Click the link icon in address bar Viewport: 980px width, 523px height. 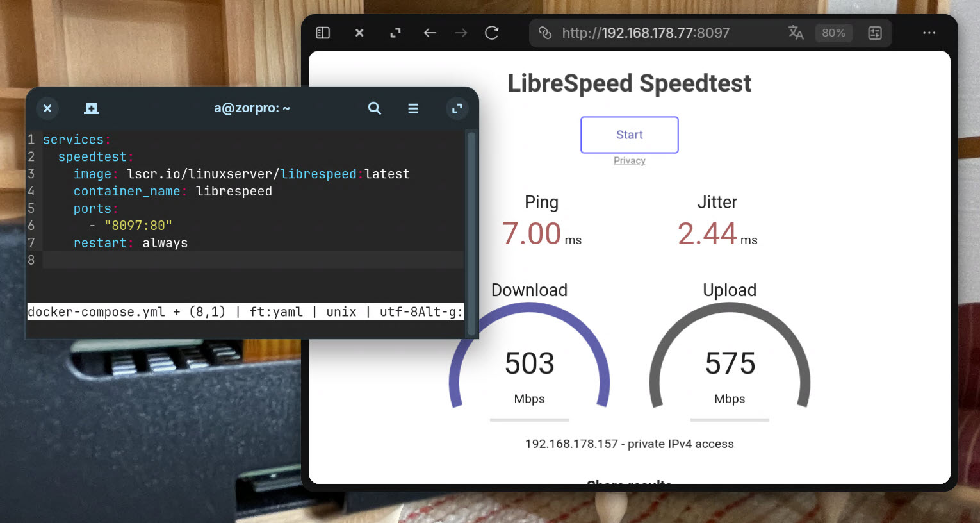[545, 33]
